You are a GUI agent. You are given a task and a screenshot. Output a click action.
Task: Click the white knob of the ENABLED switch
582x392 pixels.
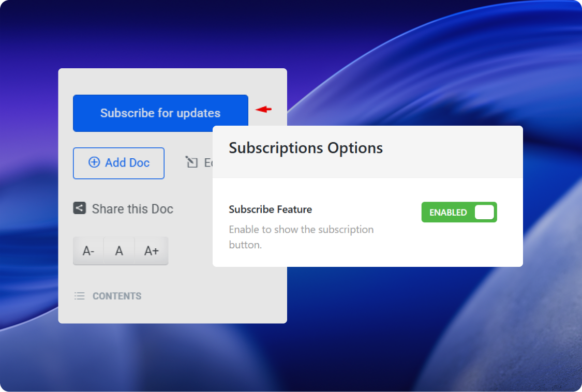point(484,212)
